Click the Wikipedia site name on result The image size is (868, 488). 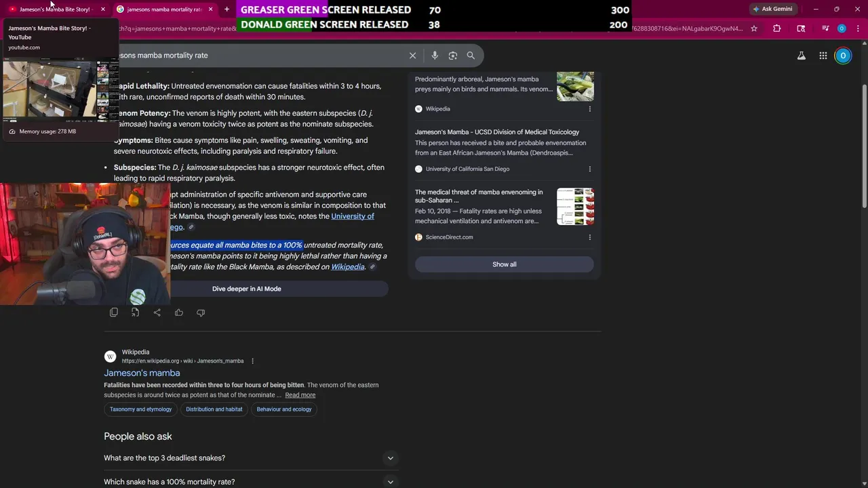136,352
